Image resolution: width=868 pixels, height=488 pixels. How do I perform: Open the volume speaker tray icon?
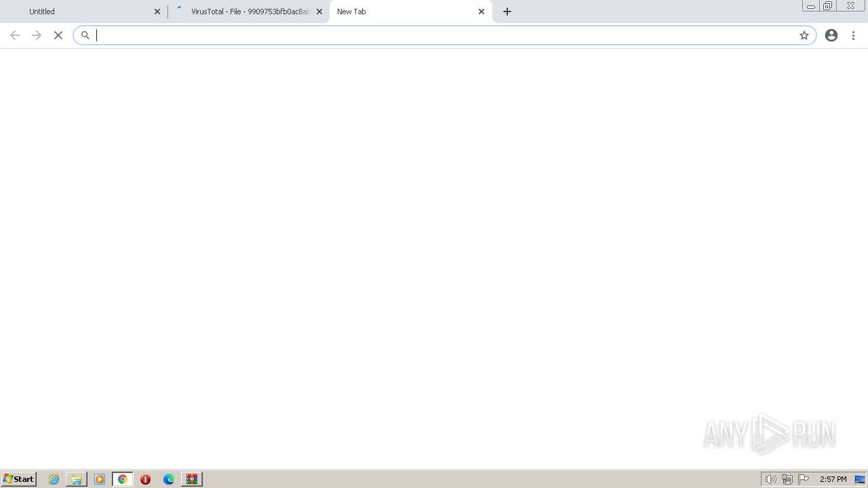[x=770, y=479]
